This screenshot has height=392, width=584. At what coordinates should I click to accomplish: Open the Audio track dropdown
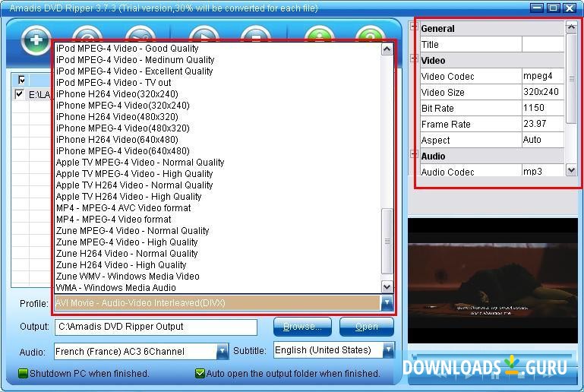222,351
